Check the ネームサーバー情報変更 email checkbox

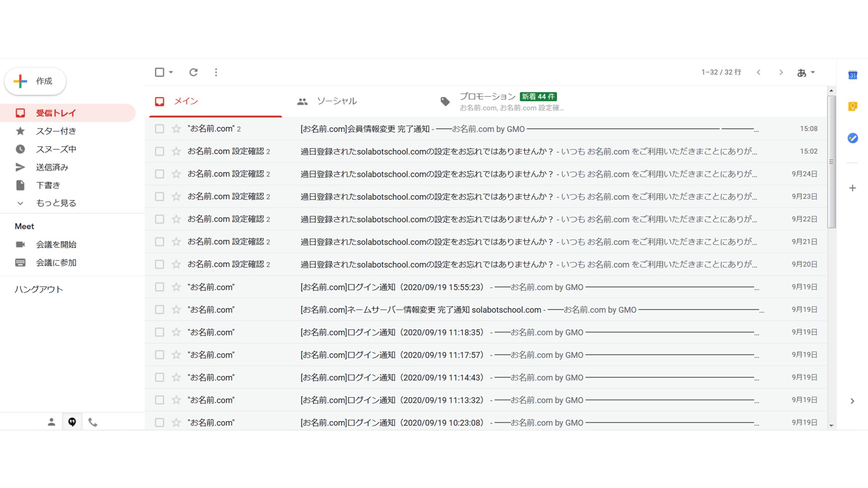(x=160, y=310)
